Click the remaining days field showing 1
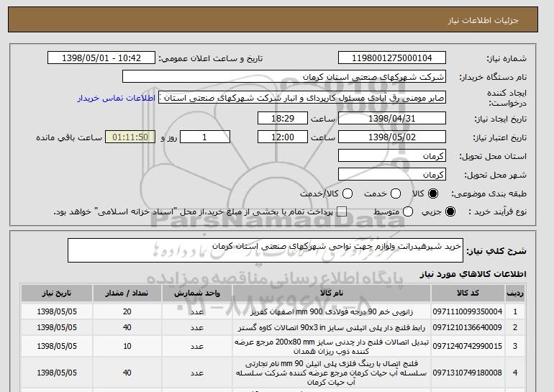The image size is (554, 392). [205, 137]
